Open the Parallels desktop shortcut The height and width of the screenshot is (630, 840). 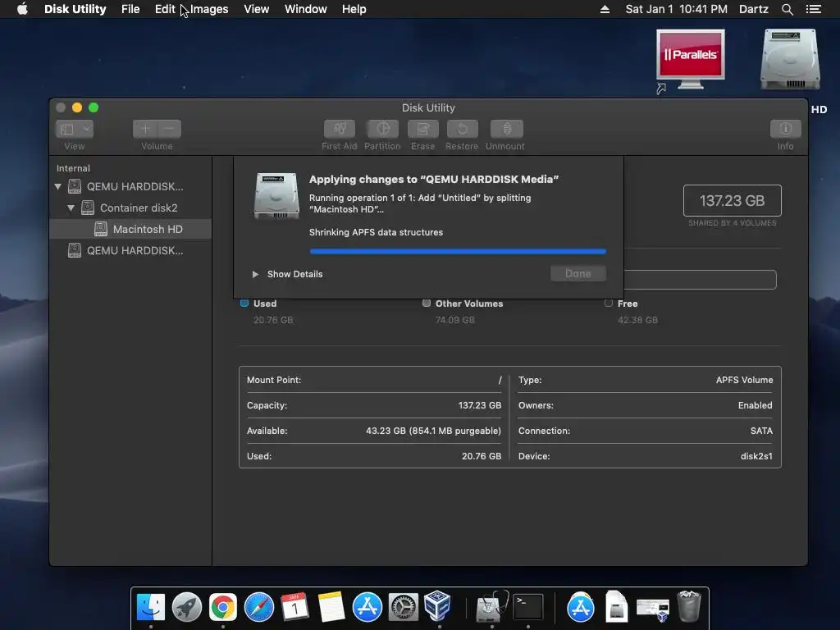click(x=691, y=60)
